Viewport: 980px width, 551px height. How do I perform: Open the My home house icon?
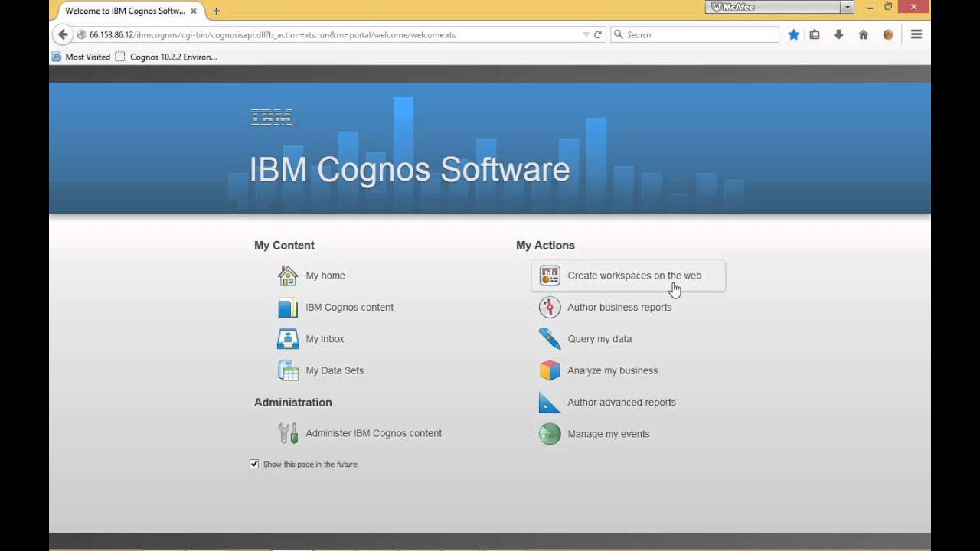(288, 275)
